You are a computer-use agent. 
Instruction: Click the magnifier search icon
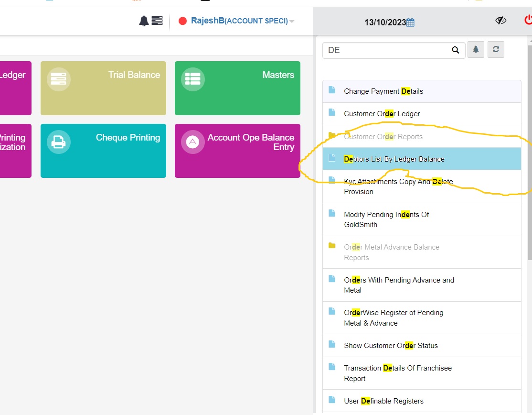455,50
